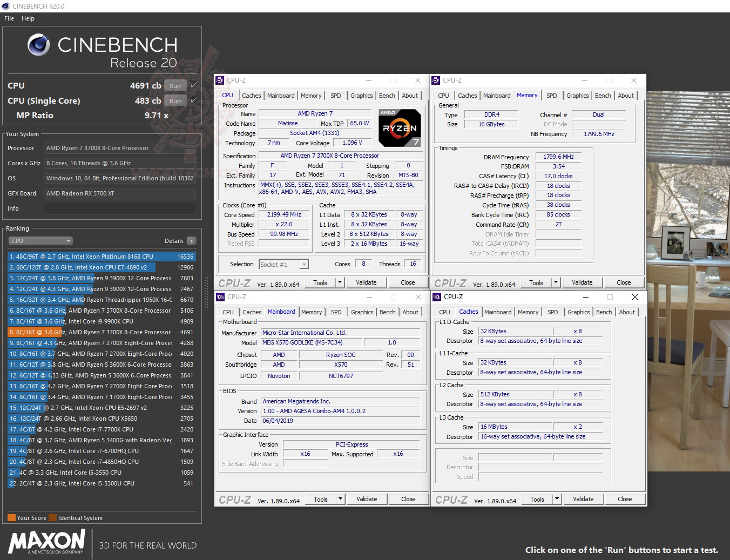Open the Help menu in Cinebench
This screenshot has width=730, height=560.
28,18
